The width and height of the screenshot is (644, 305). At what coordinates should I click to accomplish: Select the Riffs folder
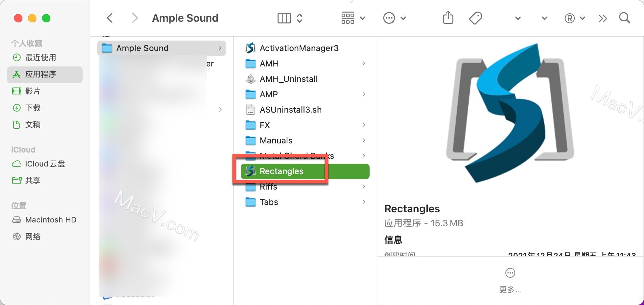pos(304,186)
